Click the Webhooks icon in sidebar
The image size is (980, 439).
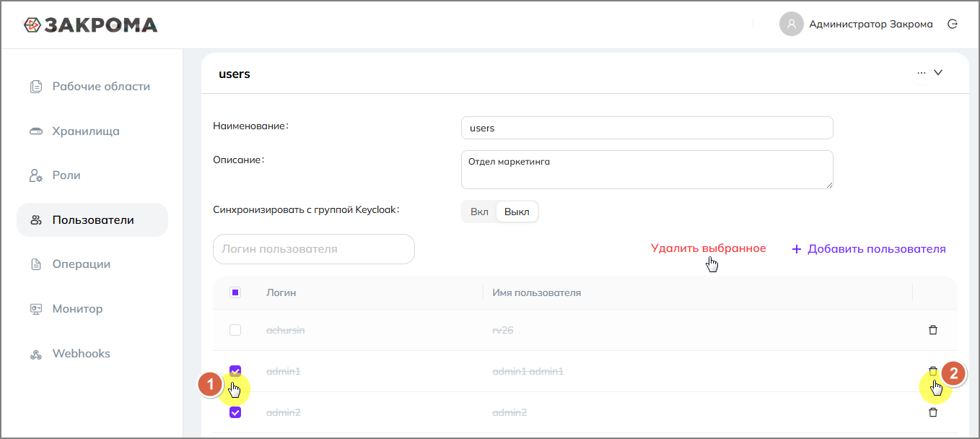(x=36, y=354)
